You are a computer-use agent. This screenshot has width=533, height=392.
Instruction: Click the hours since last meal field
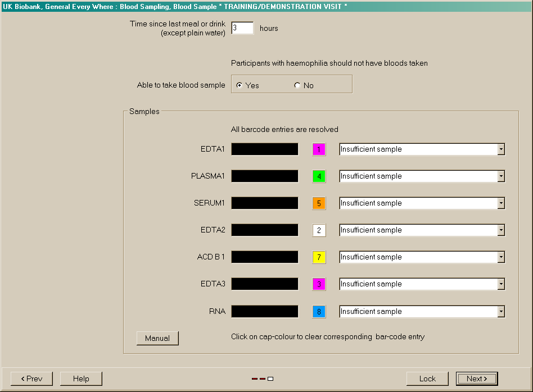pos(242,28)
